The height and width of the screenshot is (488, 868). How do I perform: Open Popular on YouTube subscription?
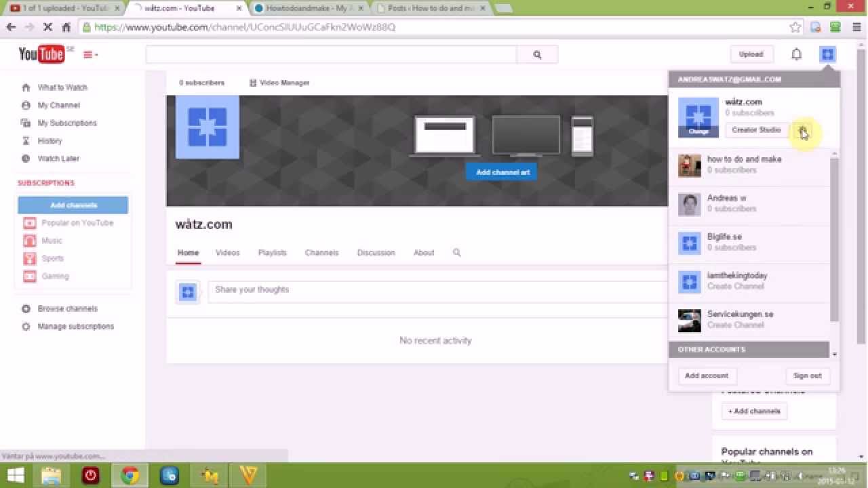click(77, 223)
